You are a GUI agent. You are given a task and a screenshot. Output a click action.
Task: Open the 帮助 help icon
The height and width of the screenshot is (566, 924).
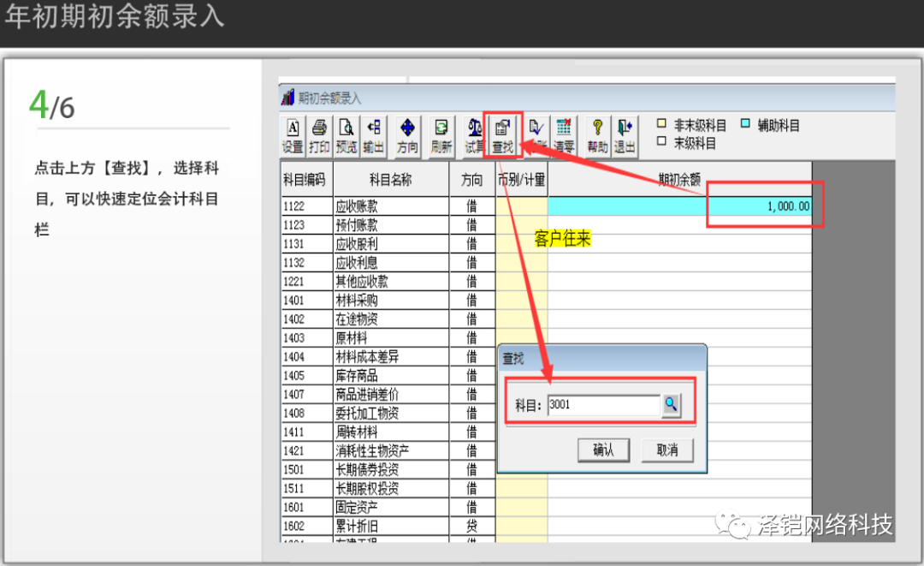(x=597, y=136)
